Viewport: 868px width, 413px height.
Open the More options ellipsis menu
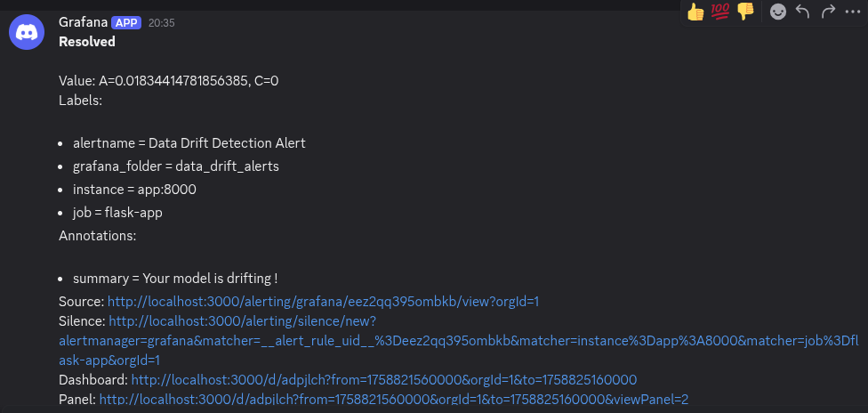pos(853,12)
